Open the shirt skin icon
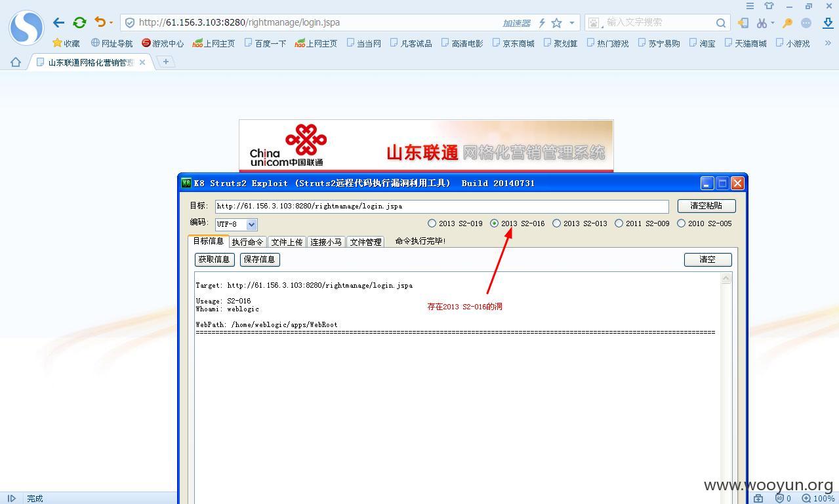 tap(769, 6)
